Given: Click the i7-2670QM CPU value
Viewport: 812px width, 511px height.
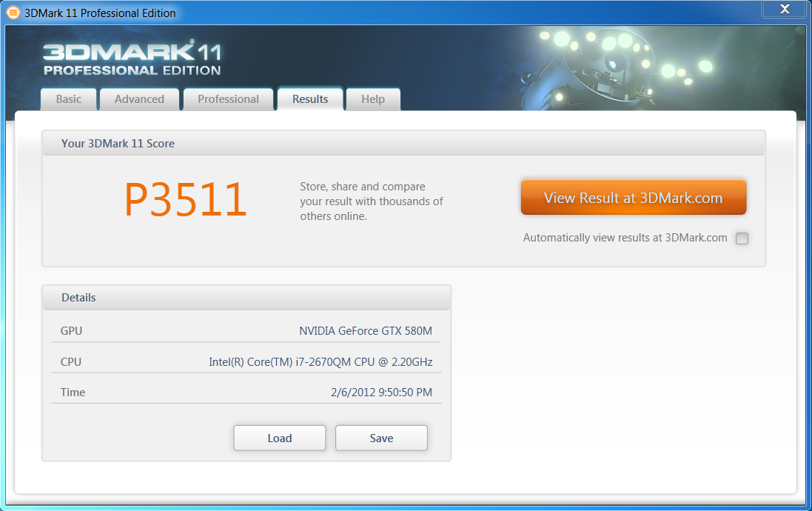Looking at the screenshot, I should pyautogui.click(x=321, y=361).
